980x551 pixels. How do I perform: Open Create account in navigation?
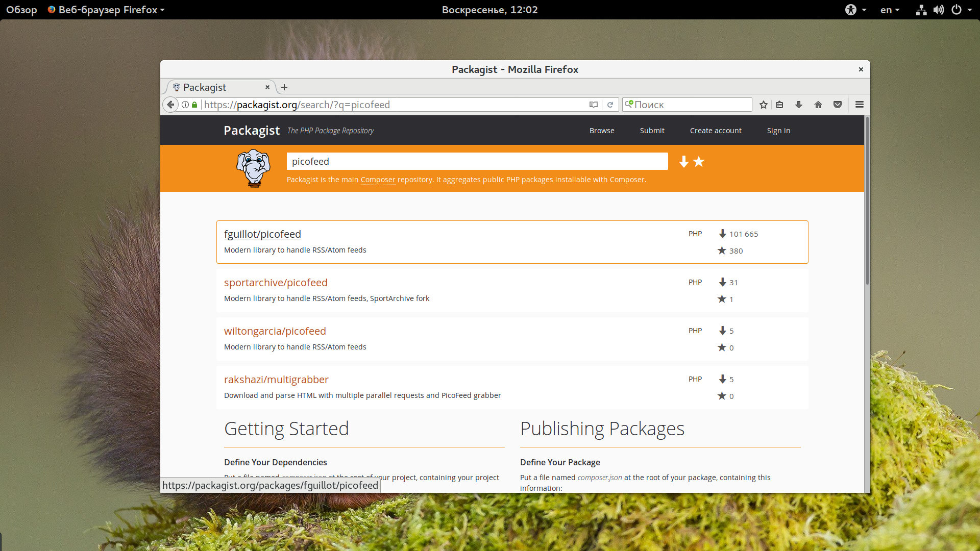pos(716,131)
